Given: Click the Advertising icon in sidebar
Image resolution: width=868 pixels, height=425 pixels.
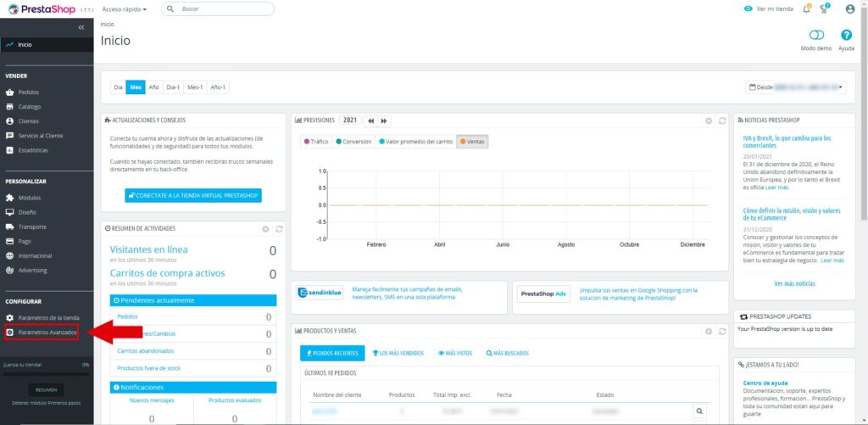Looking at the screenshot, I should [x=9, y=271].
